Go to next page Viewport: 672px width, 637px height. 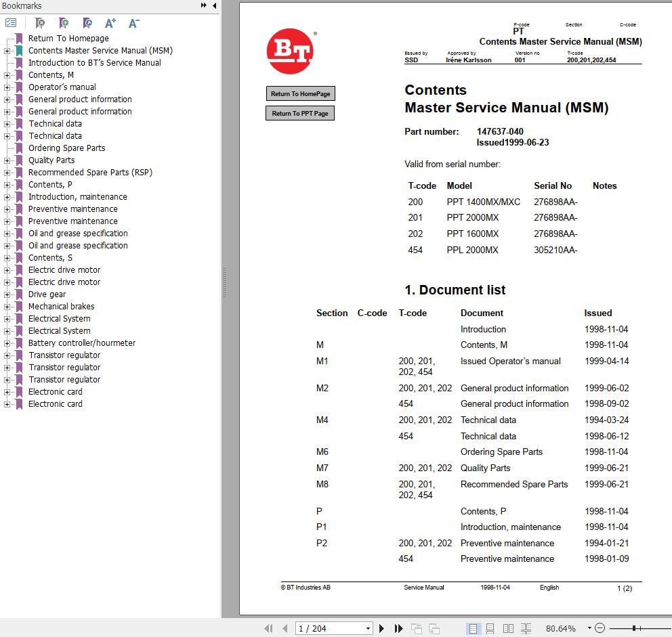tap(381, 628)
